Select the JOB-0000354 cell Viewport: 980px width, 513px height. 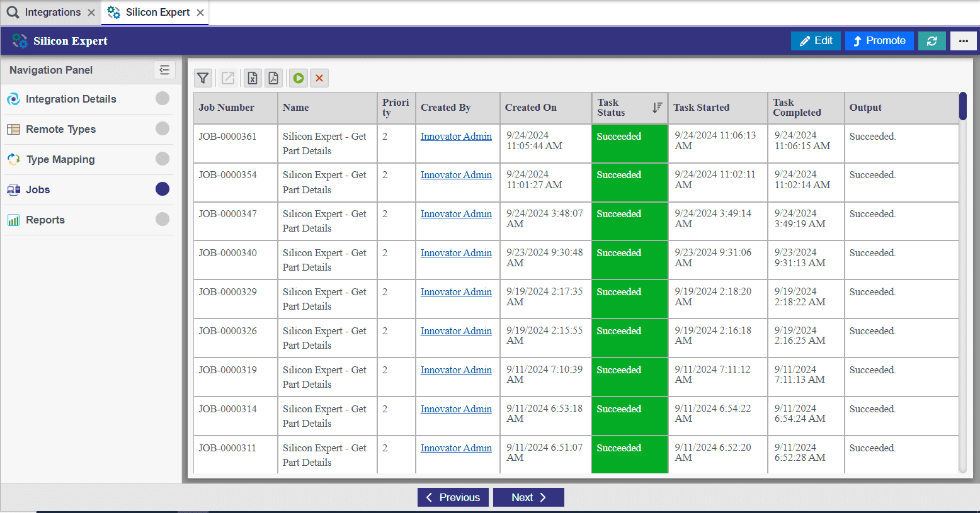[236, 183]
